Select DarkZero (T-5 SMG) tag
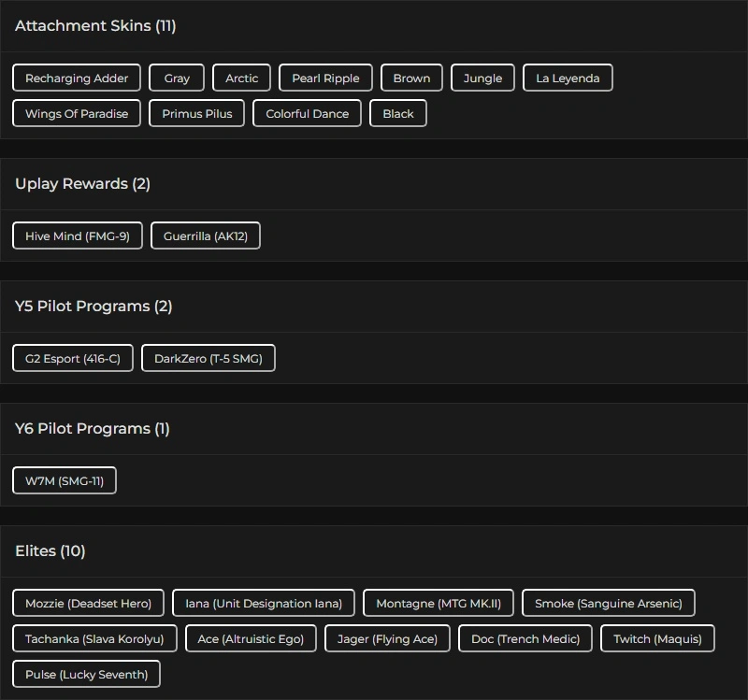This screenshot has width=748, height=700. point(209,358)
